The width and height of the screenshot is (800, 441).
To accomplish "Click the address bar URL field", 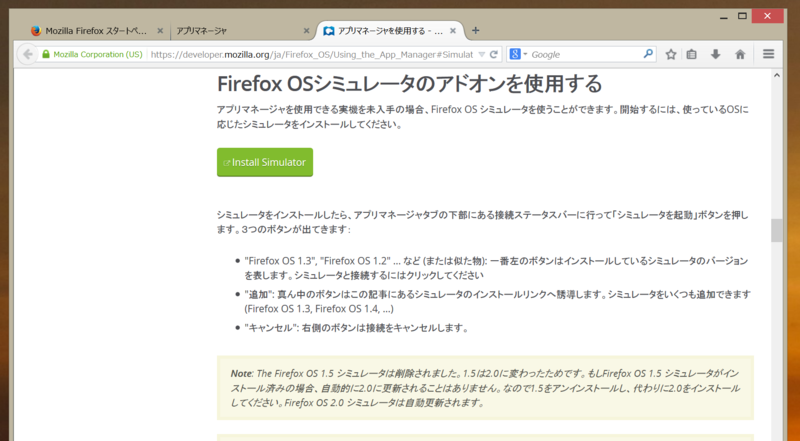I will point(312,54).
